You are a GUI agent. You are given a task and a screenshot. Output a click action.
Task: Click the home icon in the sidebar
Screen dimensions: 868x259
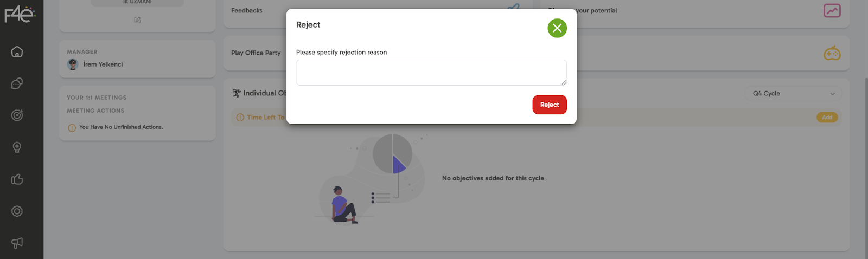17,51
